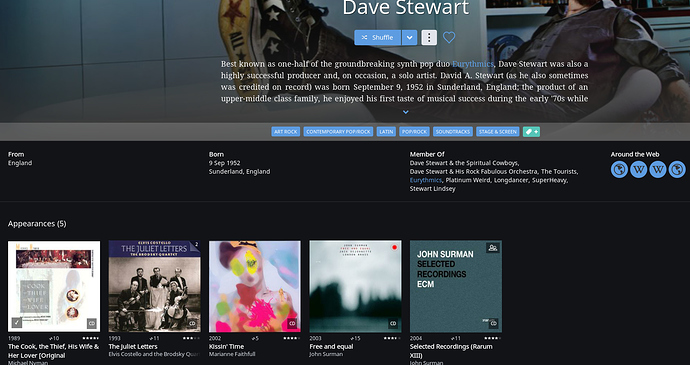Click 'Selected Recordings (Rarum XIII)' title
Viewport: 690px width, 365px height.
(451, 351)
